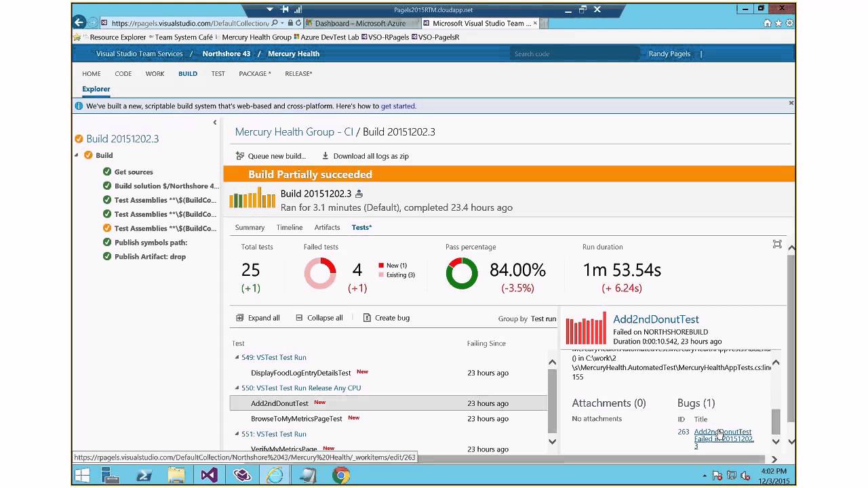
Task: Switch to Dashboard - Microsoft Azure tab
Action: click(359, 23)
